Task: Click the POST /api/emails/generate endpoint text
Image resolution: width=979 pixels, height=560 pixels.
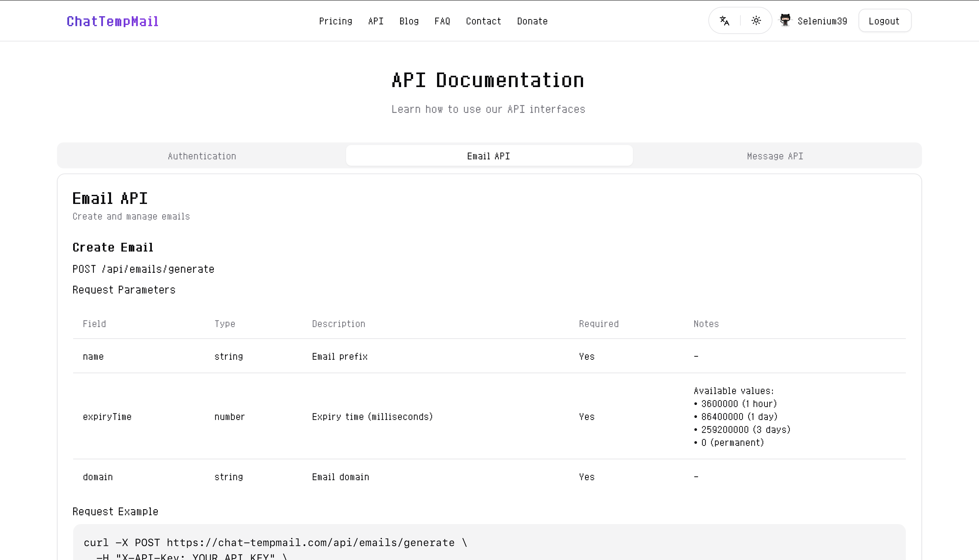Action: 143,269
